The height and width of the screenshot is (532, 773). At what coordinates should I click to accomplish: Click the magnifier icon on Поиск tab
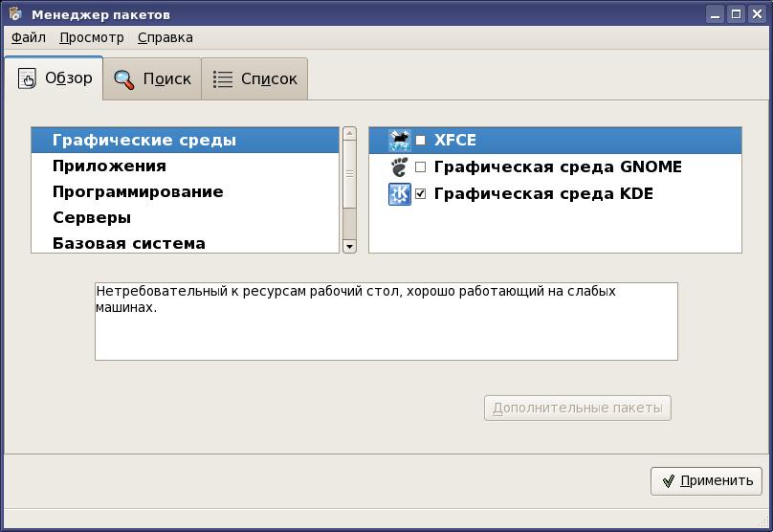tap(123, 79)
